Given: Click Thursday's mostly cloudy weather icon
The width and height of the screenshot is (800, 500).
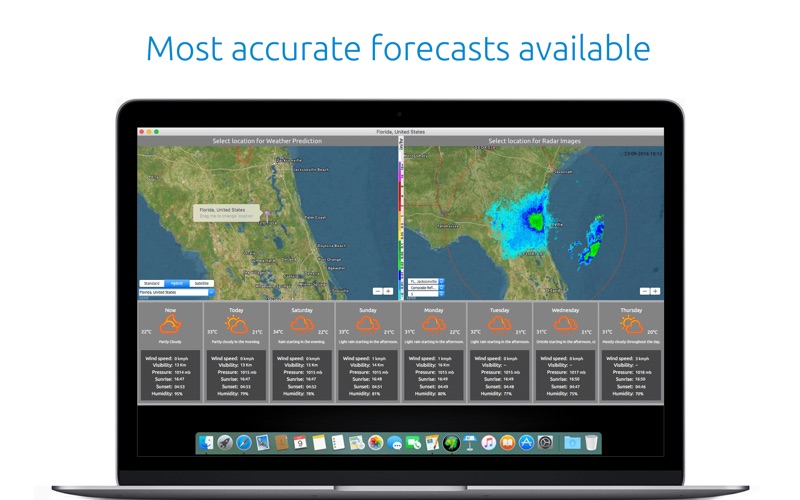Looking at the screenshot, I should point(630,326).
